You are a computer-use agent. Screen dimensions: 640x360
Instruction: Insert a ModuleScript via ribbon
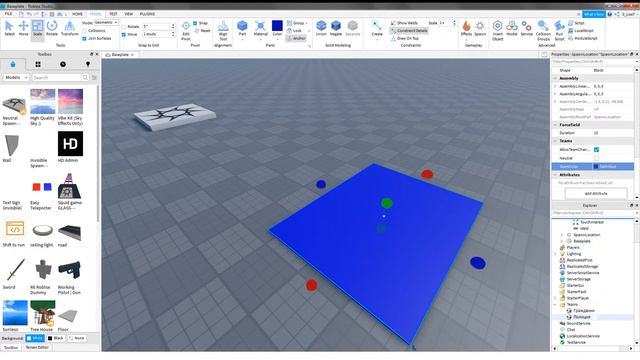click(x=582, y=38)
